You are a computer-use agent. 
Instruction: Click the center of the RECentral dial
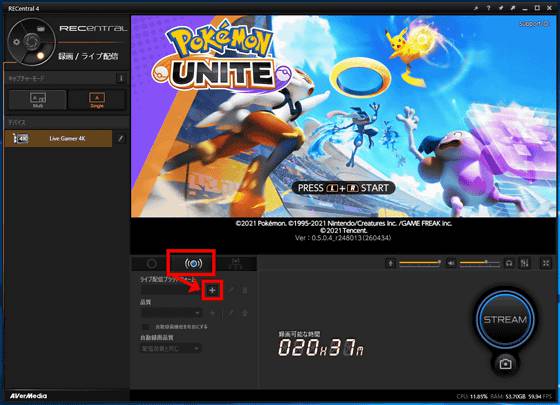31,42
